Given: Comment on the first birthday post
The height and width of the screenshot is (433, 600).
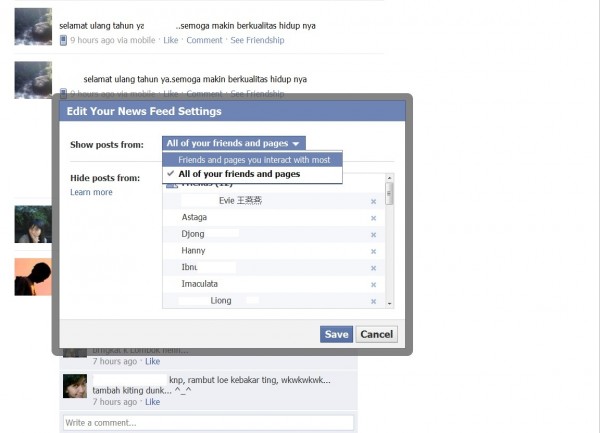Looking at the screenshot, I should (x=204, y=40).
